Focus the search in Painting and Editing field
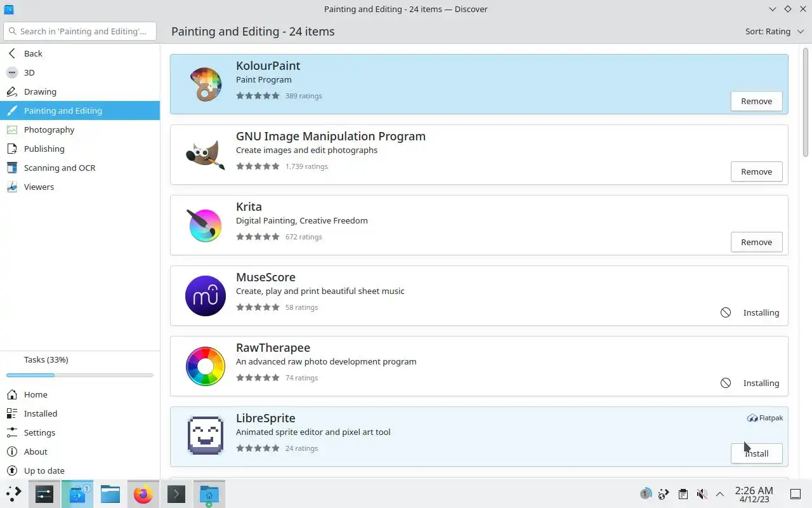Image resolution: width=812 pixels, height=508 pixels. coord(80,31)
